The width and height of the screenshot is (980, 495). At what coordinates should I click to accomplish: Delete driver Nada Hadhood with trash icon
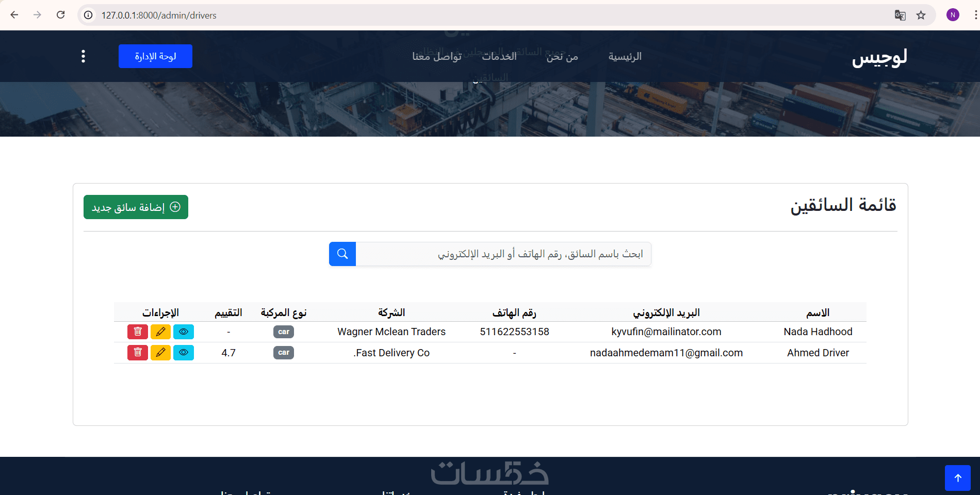(138, 332)
